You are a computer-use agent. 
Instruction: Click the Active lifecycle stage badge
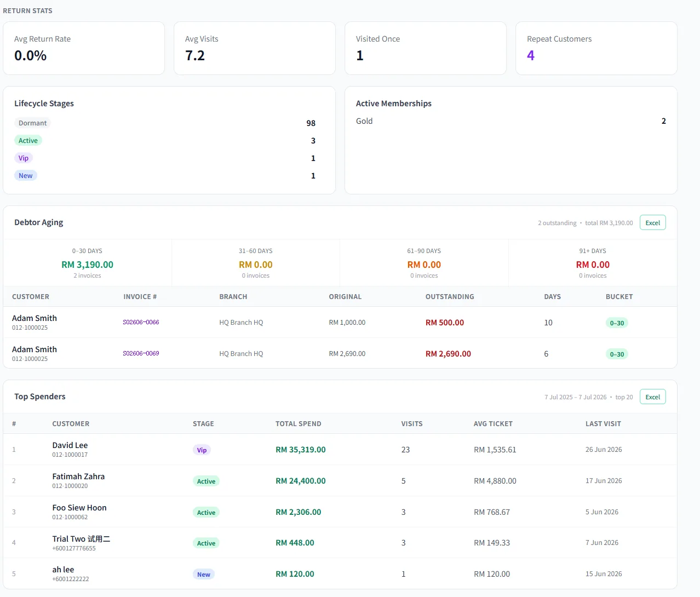pos(28,141)
